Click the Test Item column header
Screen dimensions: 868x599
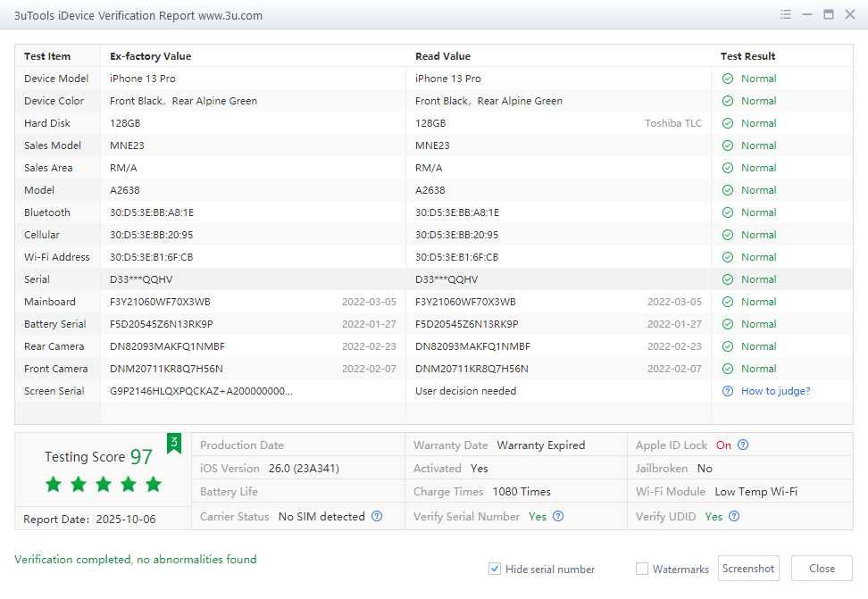point(47,56)
